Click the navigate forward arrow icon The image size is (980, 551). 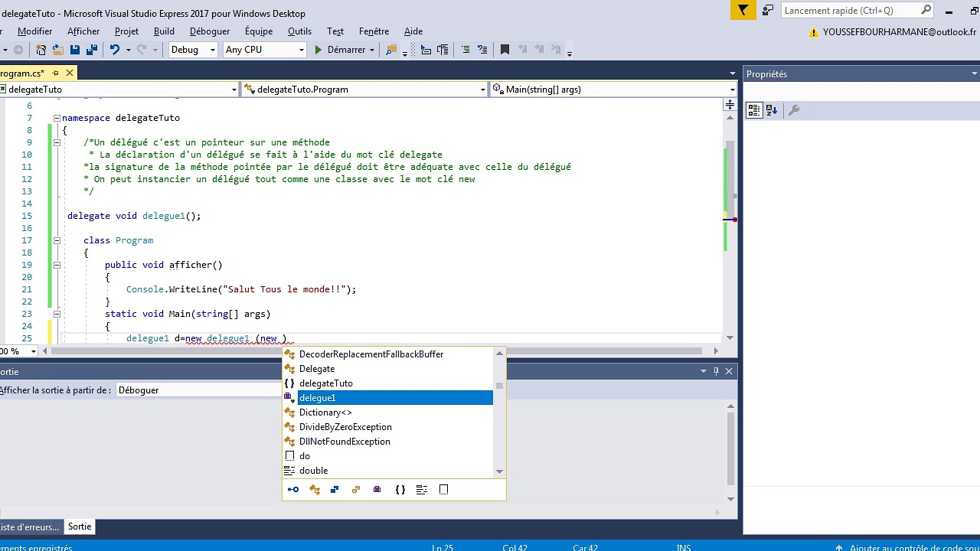(x=18, y=50)
